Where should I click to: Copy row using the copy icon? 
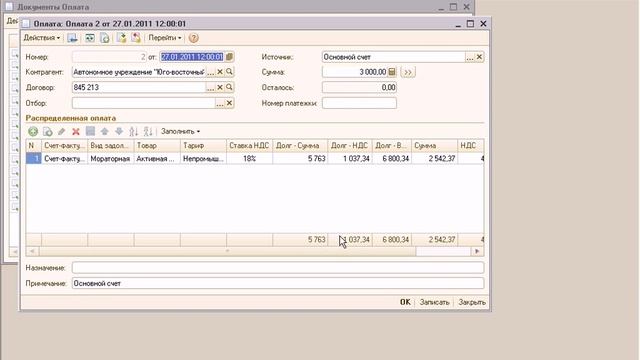click(47, 131)
